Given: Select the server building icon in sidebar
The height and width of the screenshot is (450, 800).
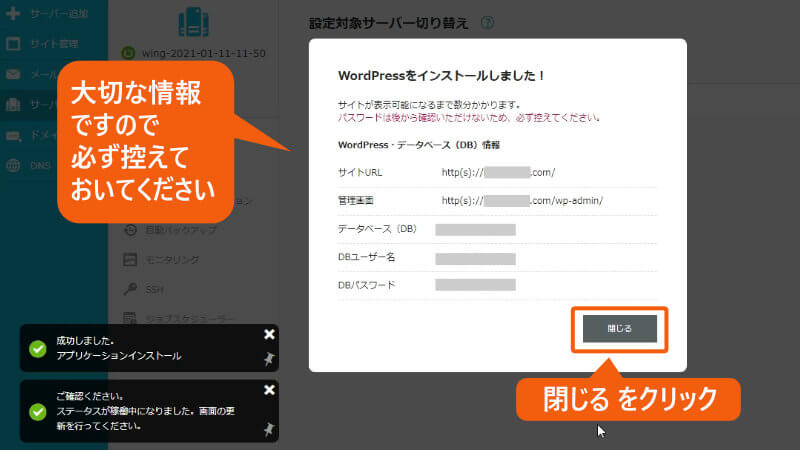Looking at the screenshot, I should 13,105.
